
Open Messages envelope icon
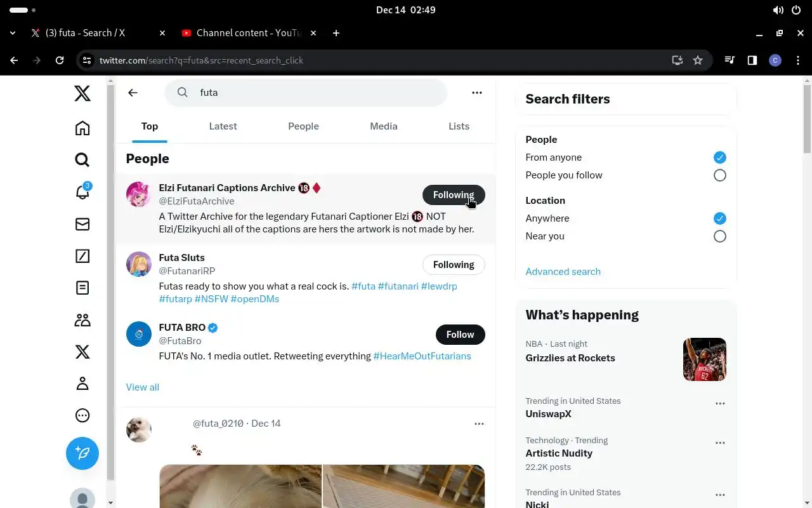(82, 224)
